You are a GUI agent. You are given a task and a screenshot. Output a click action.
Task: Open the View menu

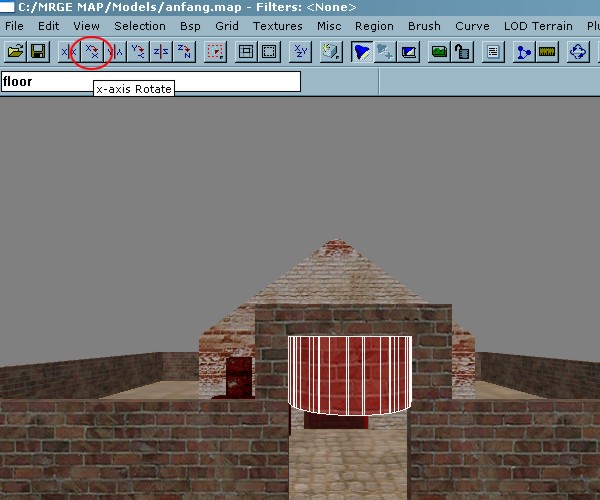coord(86,26)
